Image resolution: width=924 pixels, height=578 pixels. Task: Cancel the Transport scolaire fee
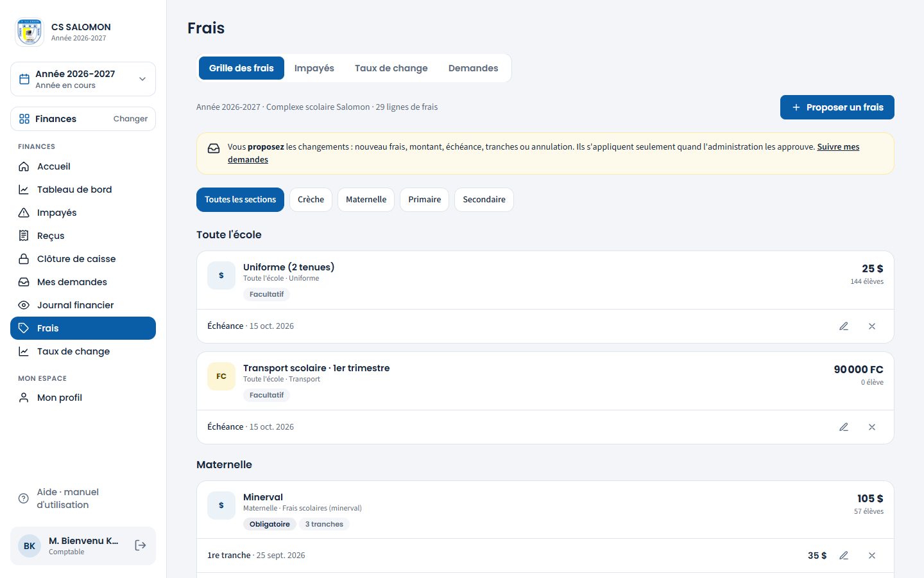click(872, 427)
